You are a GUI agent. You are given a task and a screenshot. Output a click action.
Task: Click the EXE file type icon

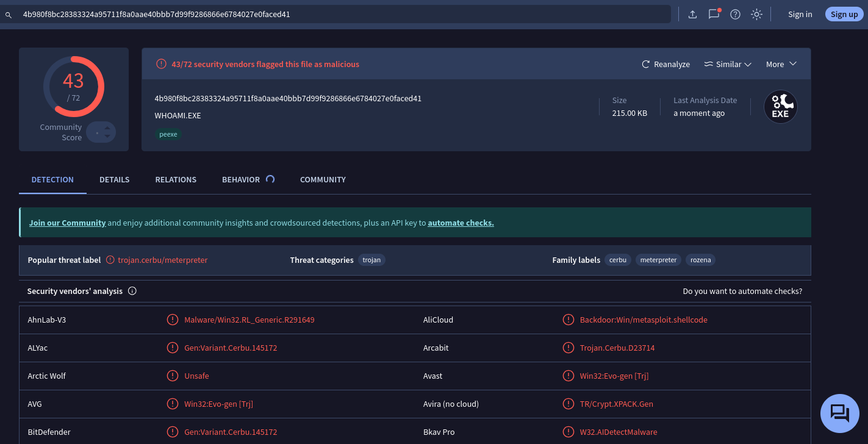[780, 107]
